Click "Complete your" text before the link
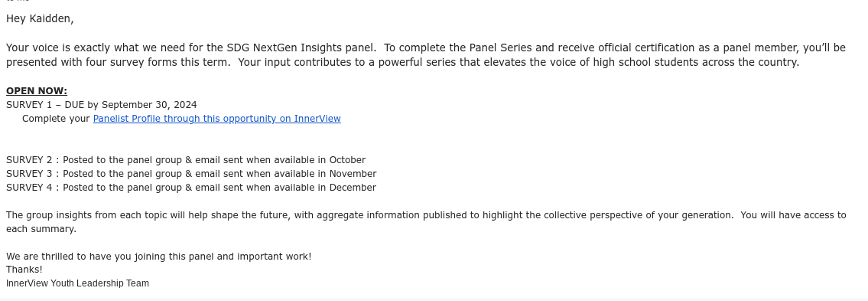Image resolution: width=868 pixels, height=301 pixels. click(56, 119)
